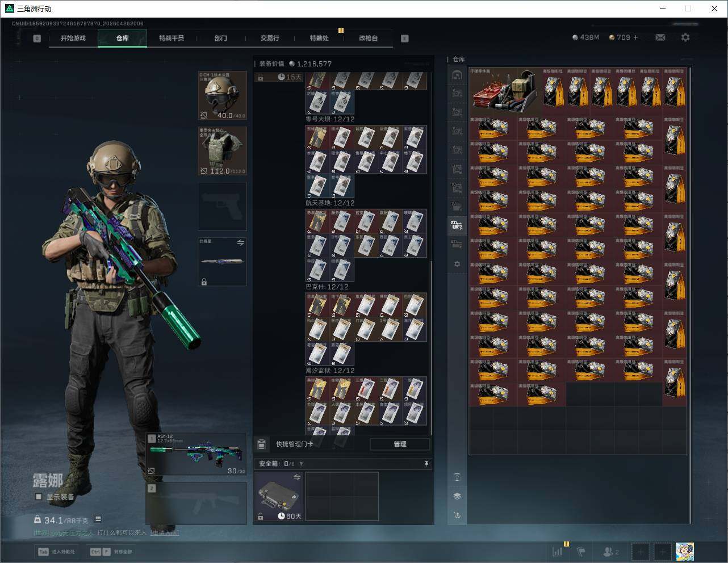Switch to the 仓库 tab
The height and width of the screenshot is (563, 728).
pyautogui.click(x=123, y=38)
